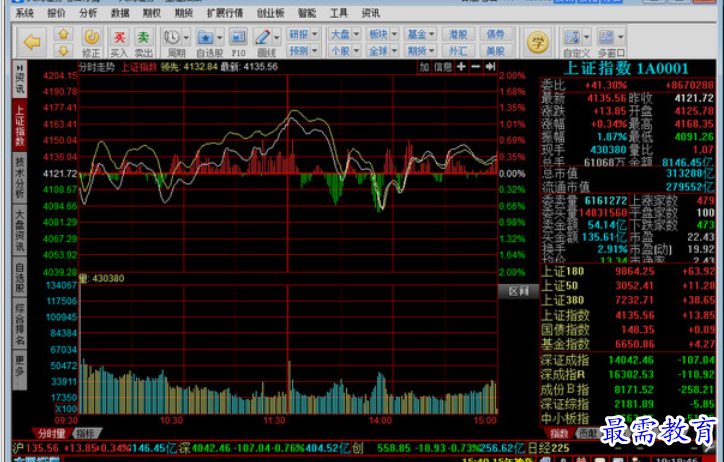Open the 期权 menu
The height and width of the screenshot is (462, 724).
[x=152, y=13]
